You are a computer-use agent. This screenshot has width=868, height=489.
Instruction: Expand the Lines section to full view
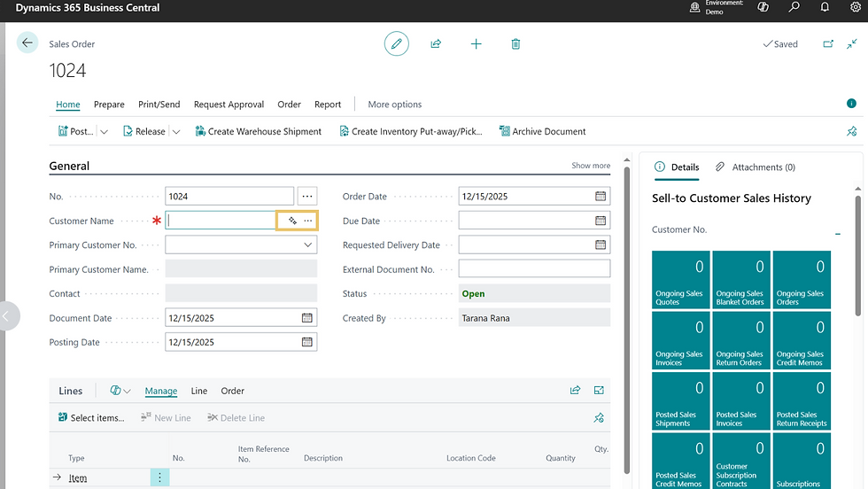click(599, 391)
